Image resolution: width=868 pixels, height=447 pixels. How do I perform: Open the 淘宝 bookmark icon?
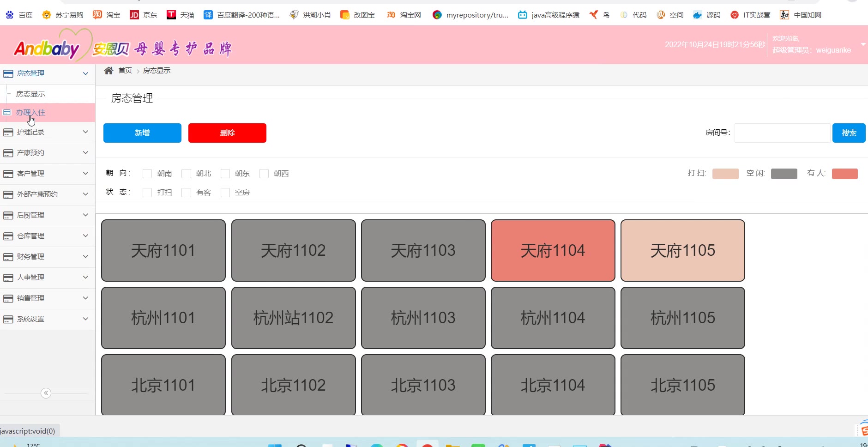[x=97, y=15]
